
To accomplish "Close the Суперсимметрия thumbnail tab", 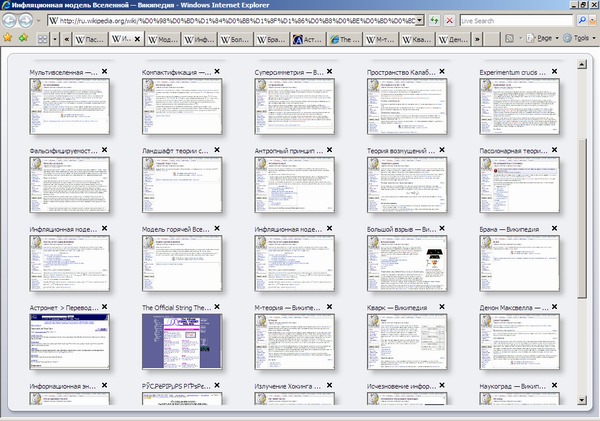I will pos(329,72).
